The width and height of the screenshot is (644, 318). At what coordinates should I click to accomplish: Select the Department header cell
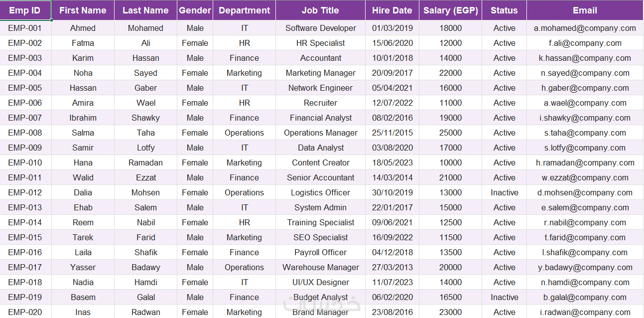pyautogui.click(x=244, y=10)
